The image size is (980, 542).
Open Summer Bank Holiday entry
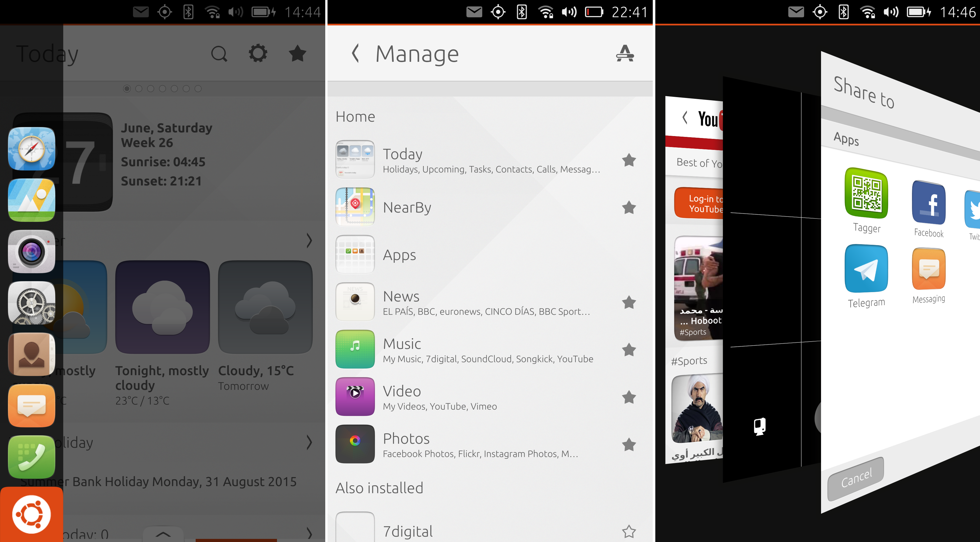pyautogui.click(x=158, y=482)
